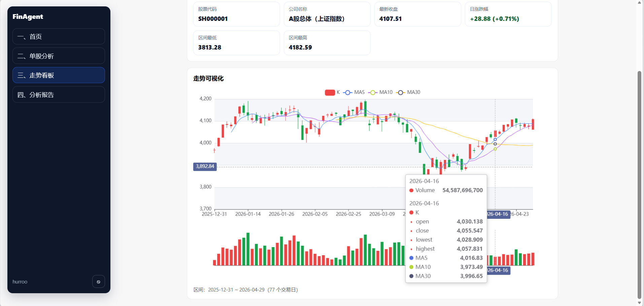
Task: Click the date range text 区间: 2025-12-31 ~ 2026-04-29
Action: click(x=245, y=290)
